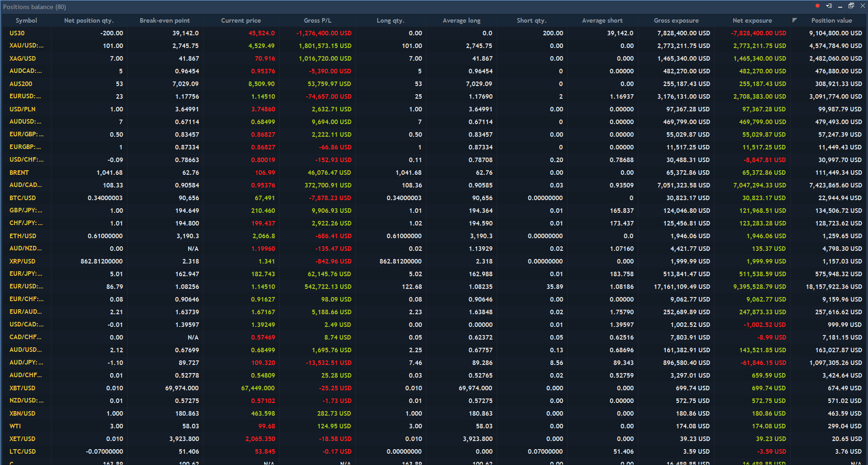The image size is (868, 465).
Task: Sort by the Position value column header
Action: pyautogui.click(x=832, y=20)
